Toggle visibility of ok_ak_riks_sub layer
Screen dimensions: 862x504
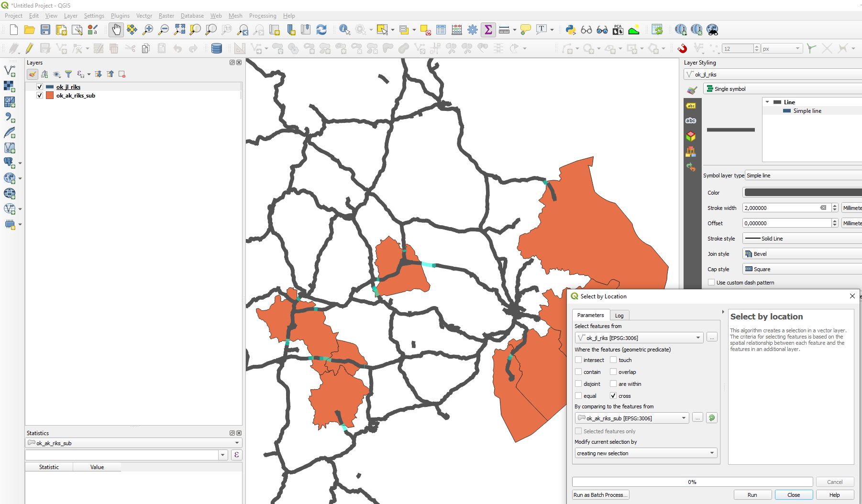point(40,96)
